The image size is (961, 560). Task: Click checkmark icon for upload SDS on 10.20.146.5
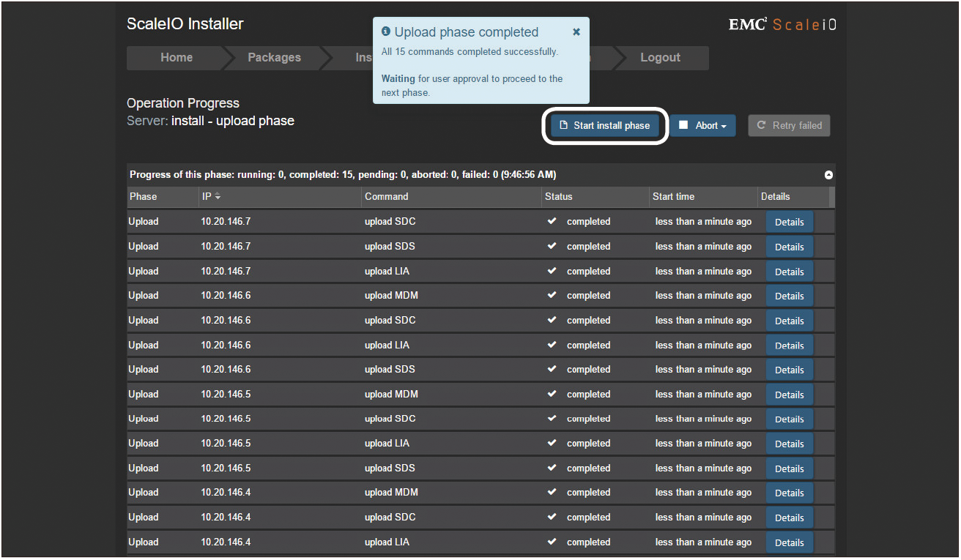pyautogui.click(x=552, y=468)
